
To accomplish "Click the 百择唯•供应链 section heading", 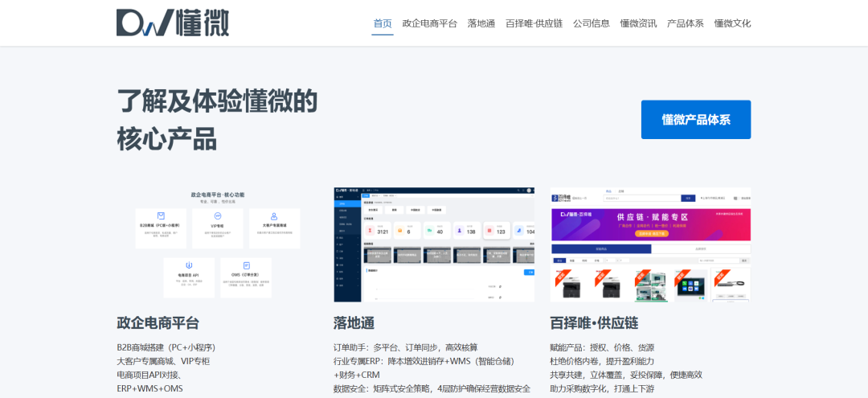I will click(594, 322).
